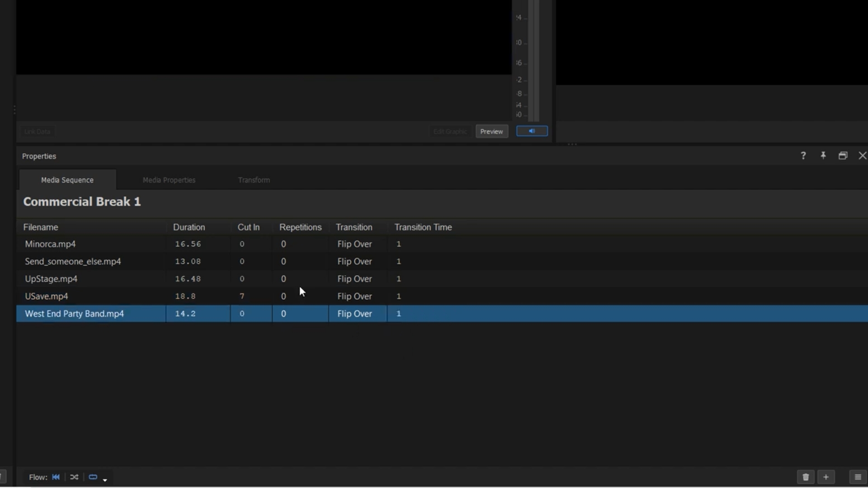
Task: Click the Preview button
Action: tap(491, 131)
